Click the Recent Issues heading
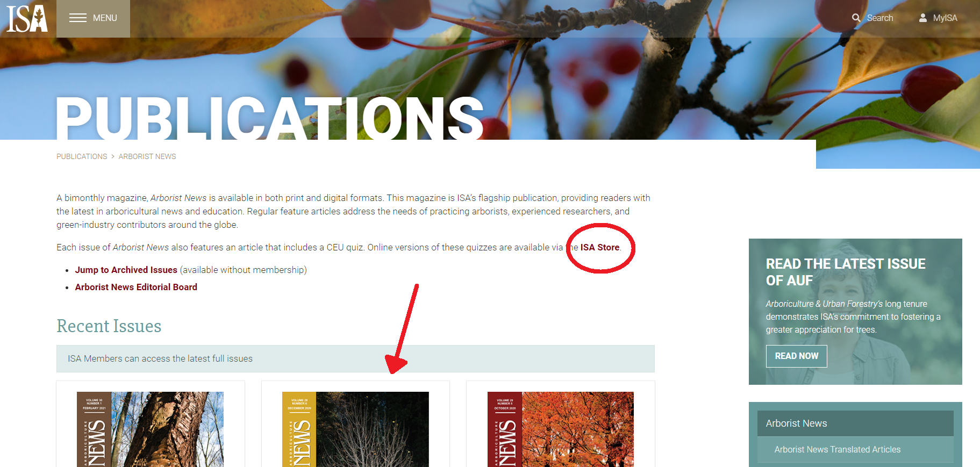980x467 pixels. click(x=109, y=326)
